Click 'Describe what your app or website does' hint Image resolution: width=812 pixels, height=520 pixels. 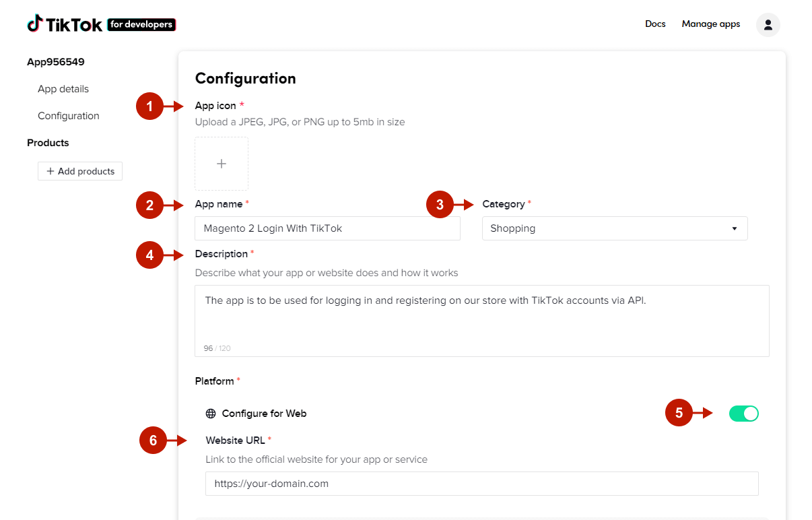(327, 273)
